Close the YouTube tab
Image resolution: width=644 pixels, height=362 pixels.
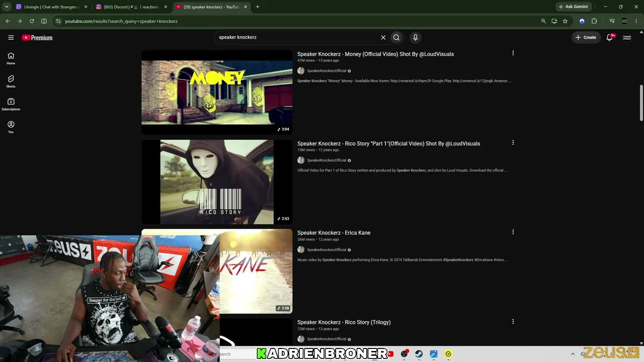click(x=246, y=7)
